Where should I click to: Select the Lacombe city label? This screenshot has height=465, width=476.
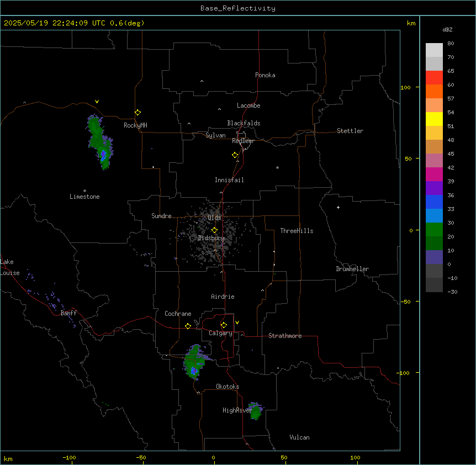(248, 105)
